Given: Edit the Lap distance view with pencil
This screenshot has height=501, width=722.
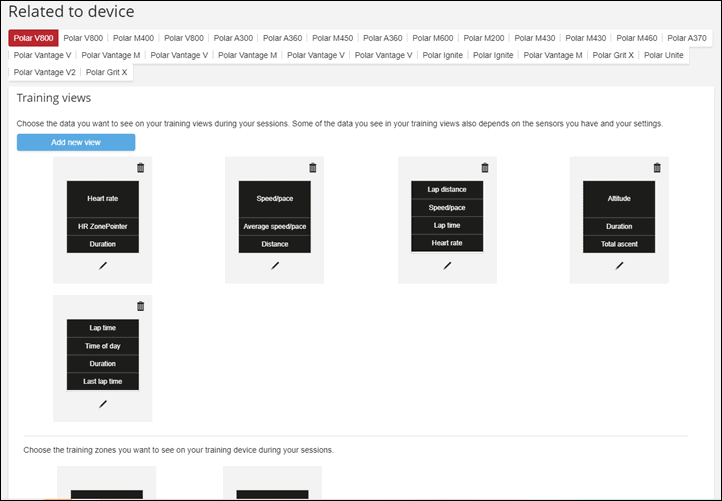Looking at the screenshot, I should coord(447,266).
